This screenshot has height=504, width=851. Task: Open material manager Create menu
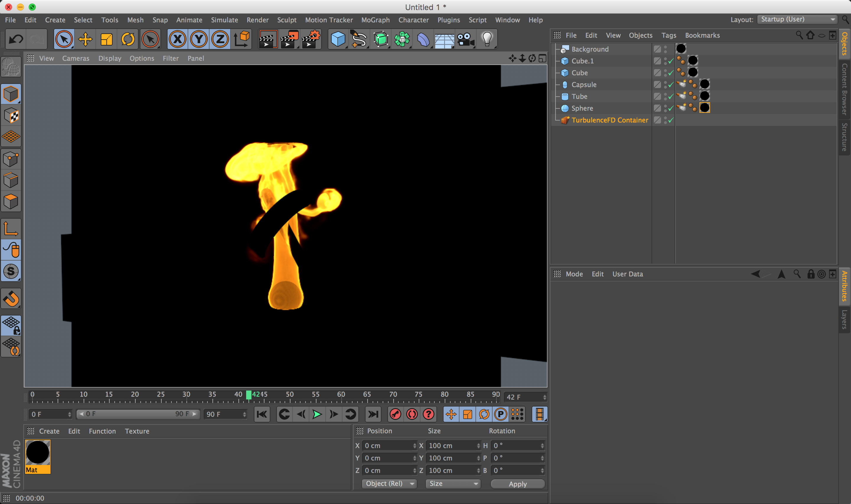pos(49,431)
